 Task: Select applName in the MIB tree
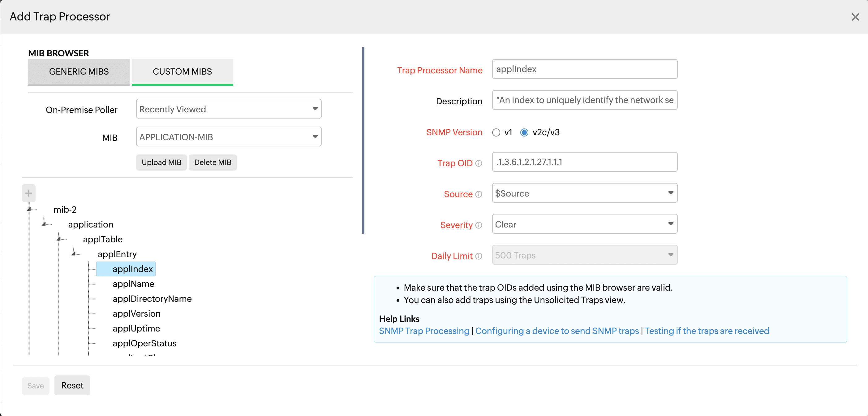(133, 284)
